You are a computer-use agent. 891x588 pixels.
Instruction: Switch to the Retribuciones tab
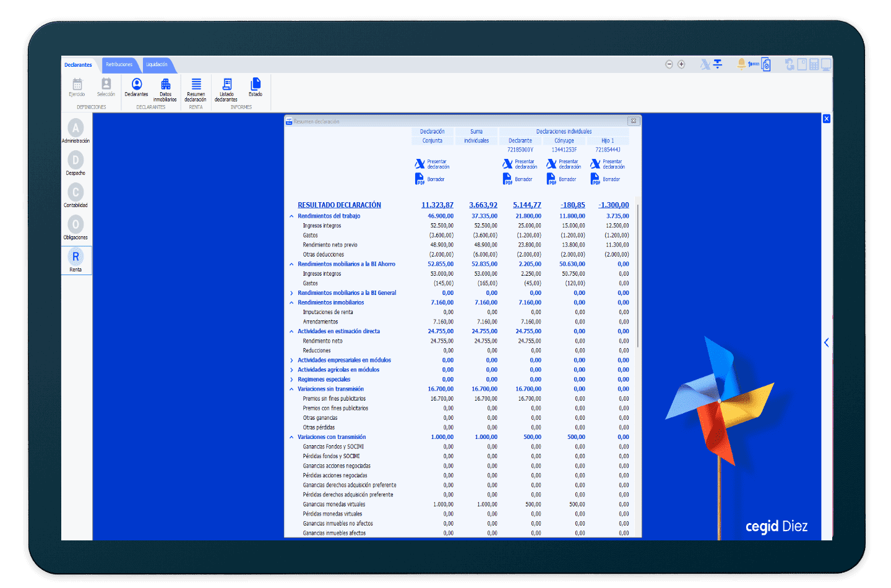click(119, 65)
